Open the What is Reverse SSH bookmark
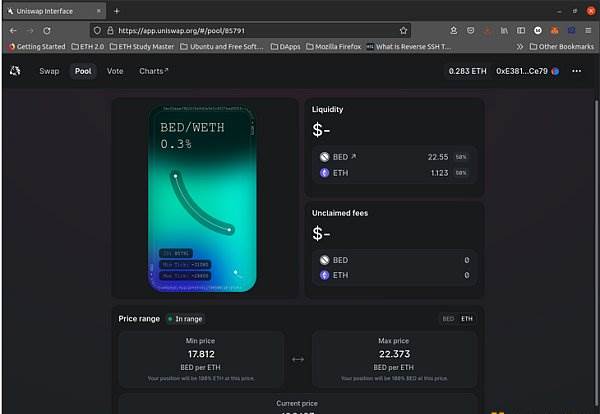Screen dimensions: 600x414 click(409, 47)
